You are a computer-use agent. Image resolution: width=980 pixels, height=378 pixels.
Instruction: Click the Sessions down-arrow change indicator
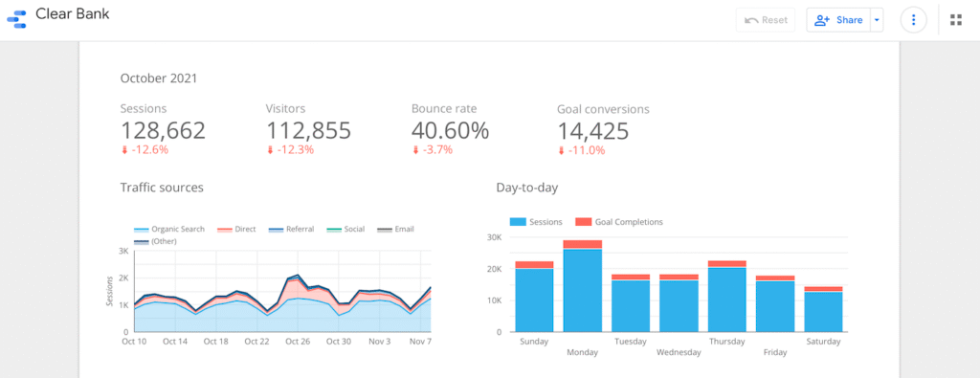(123, 150)
